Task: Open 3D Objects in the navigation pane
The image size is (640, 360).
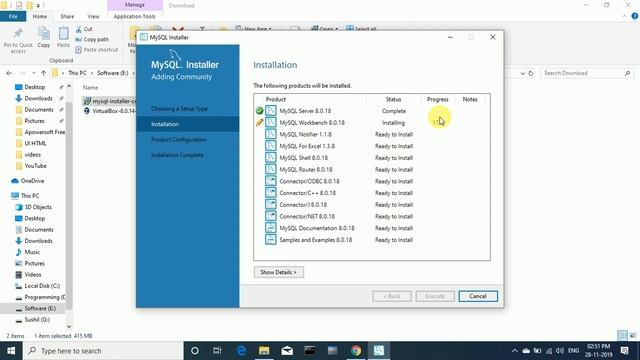Action: (38, 207)
